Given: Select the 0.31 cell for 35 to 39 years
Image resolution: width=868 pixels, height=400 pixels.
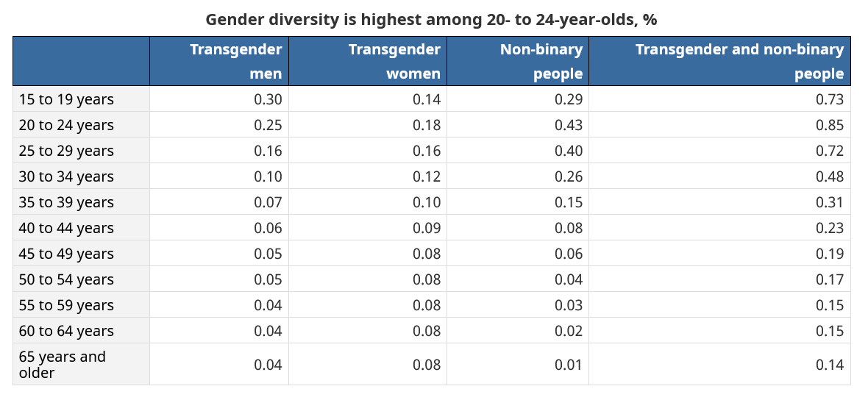Looking at the screenshot, I should tap(830, 202).
